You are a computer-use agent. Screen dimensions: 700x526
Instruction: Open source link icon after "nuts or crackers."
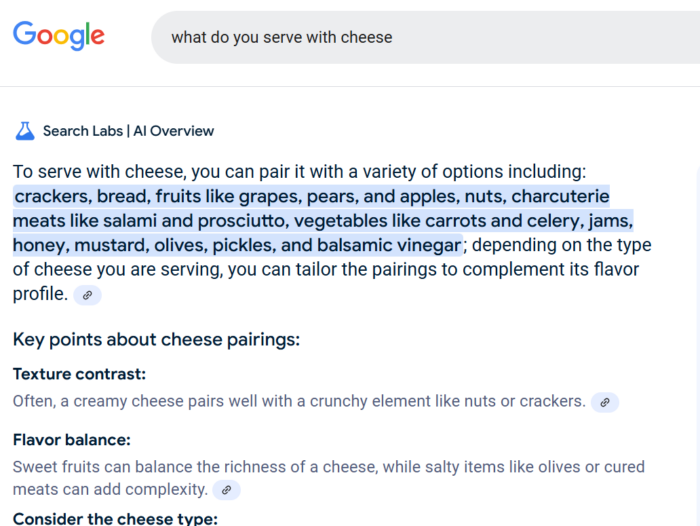click(x=605, y=402)
